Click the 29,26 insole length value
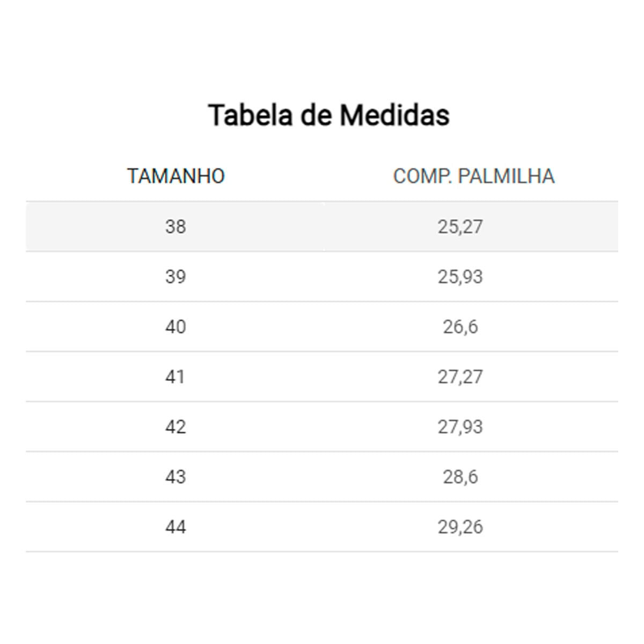The image size is (644, 644). click(x=460, y=527)
